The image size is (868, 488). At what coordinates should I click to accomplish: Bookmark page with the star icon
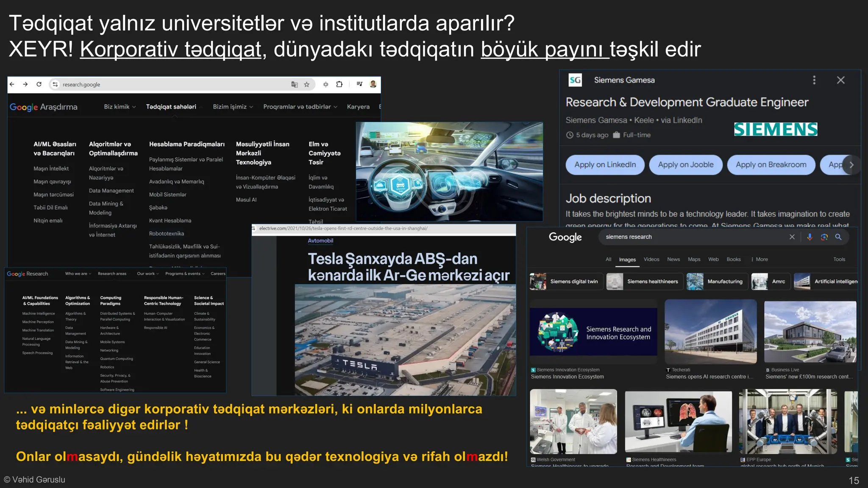click(x=307, y=84)
